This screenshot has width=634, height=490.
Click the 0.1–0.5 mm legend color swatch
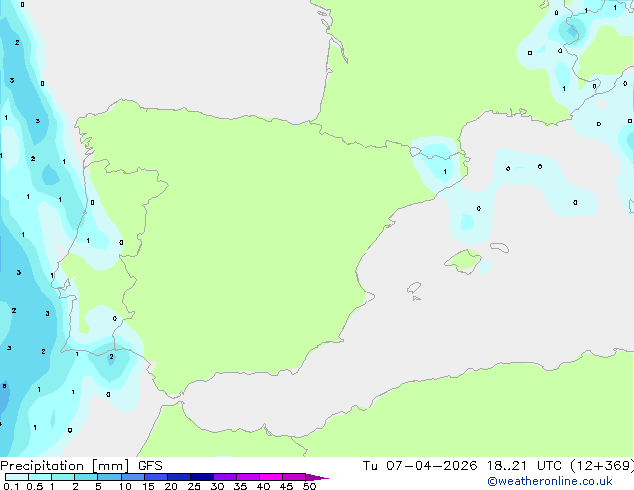tap(17, 477)
